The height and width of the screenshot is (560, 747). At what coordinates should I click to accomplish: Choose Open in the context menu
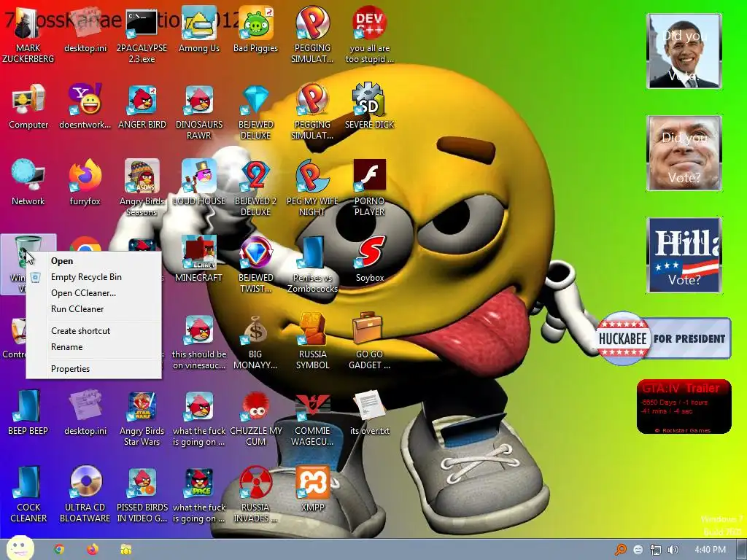click(x=94, y=261)
